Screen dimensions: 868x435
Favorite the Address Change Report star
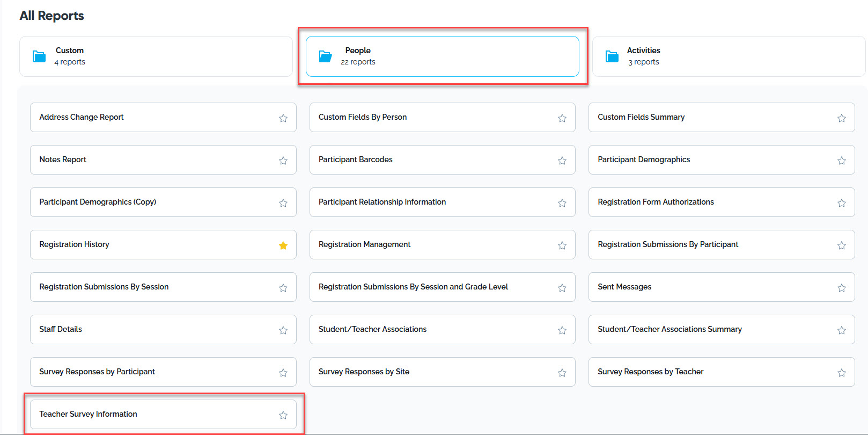coord(283,118)
